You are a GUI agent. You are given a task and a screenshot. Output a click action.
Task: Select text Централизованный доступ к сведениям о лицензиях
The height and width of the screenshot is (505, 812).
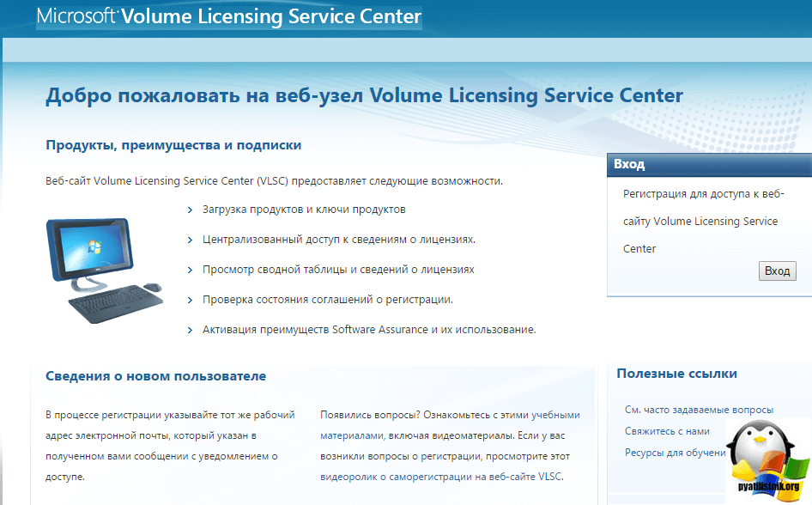339,240
